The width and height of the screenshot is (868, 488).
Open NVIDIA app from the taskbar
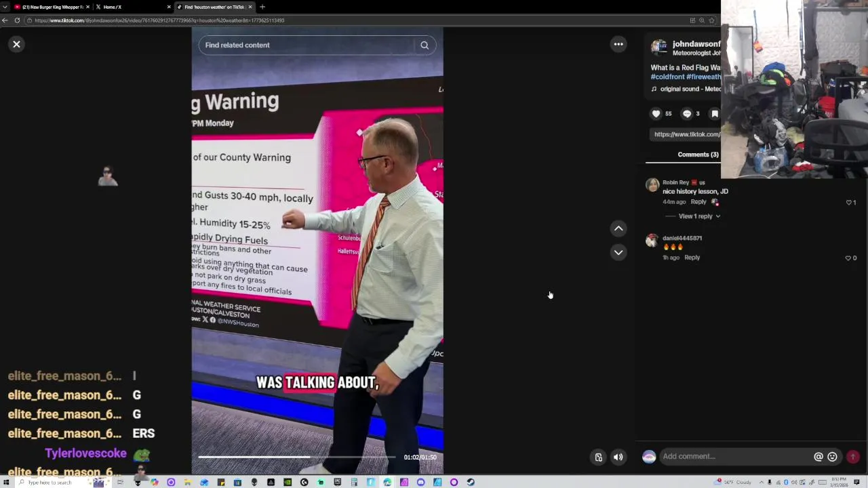point(288,483)
